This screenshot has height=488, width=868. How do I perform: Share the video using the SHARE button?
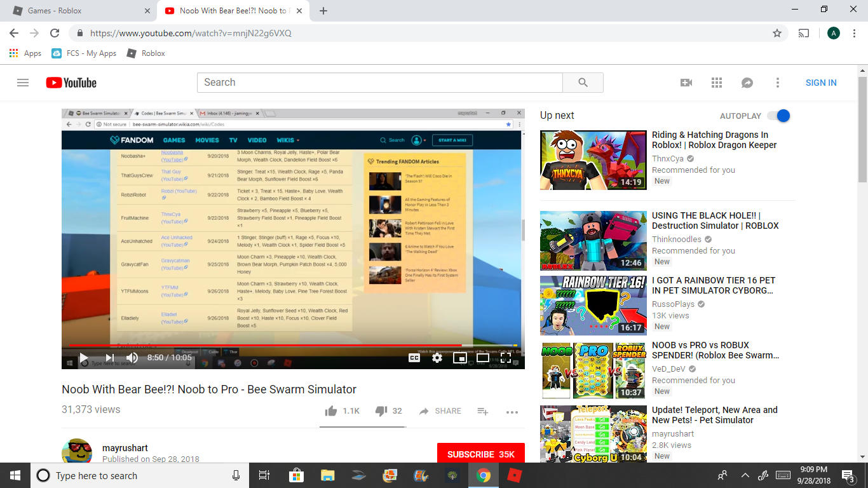point(440,411)
